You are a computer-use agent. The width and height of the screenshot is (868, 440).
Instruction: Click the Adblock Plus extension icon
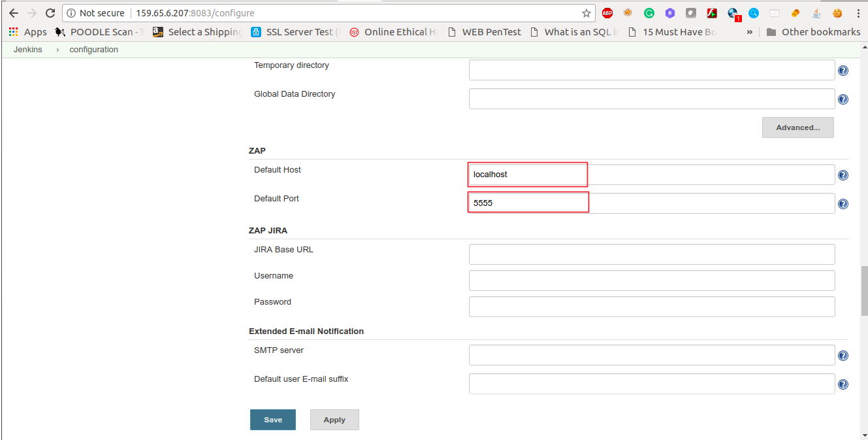click(607, 12)
